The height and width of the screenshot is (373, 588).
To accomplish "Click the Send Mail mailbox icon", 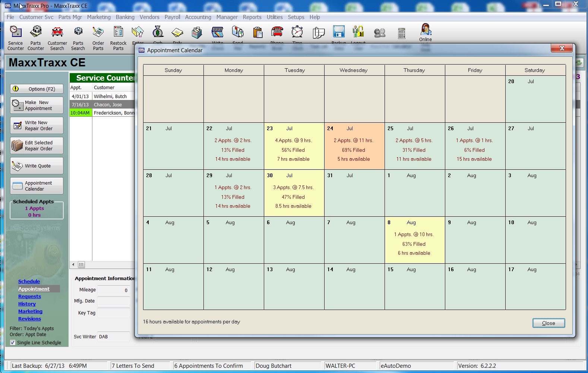I will point(238,33).
